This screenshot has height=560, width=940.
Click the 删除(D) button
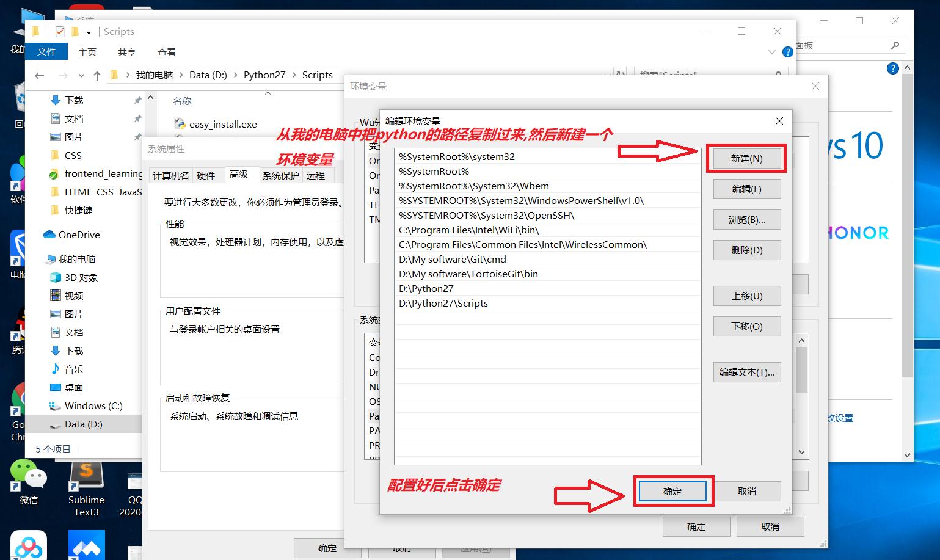pyautogui.click(x=746, y=250)
